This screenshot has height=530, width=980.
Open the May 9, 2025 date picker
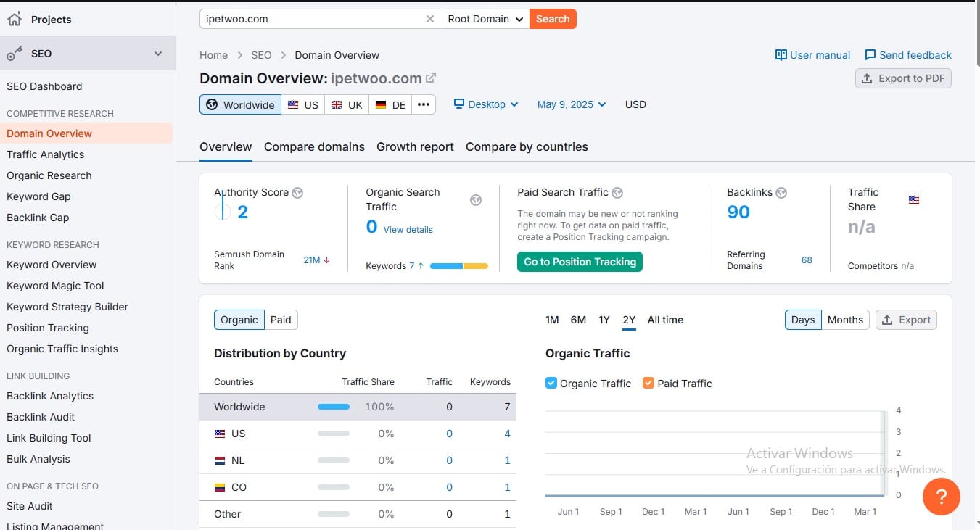coord(572,104)
